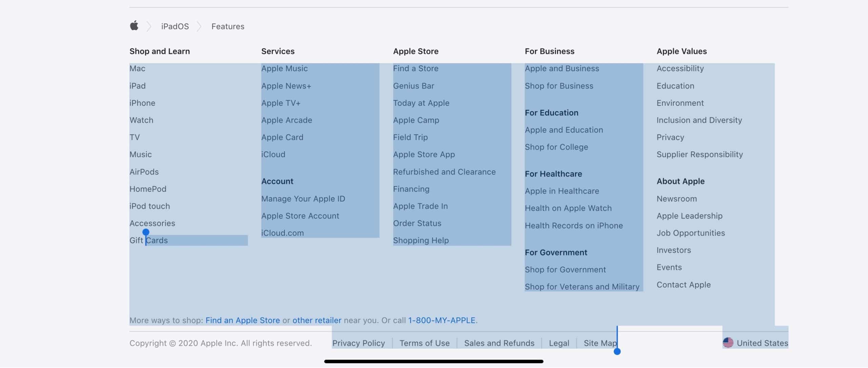Tap the home indicator bar
This screenshot has height=368, width=868.
pyautogui.click(x=434, y=362)
